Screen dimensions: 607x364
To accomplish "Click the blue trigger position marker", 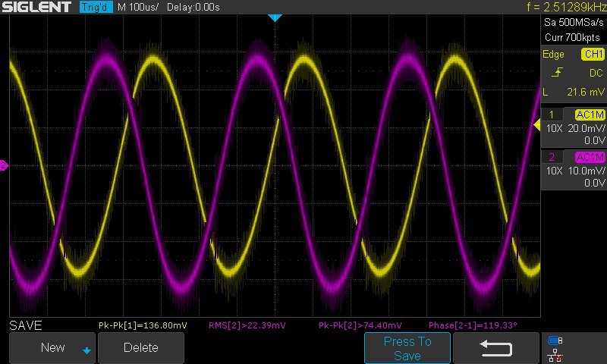I will pyautogui.click(x=275, y=17).
